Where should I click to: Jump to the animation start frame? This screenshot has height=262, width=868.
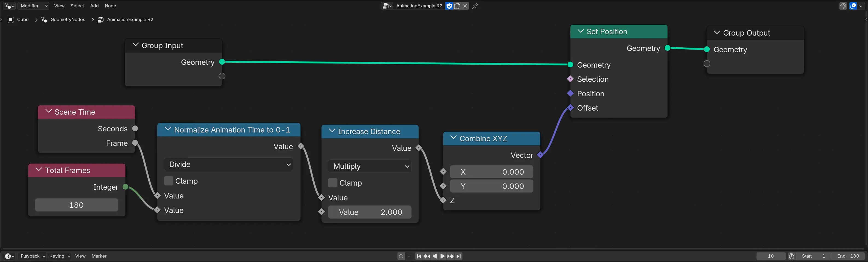point(419,256)
